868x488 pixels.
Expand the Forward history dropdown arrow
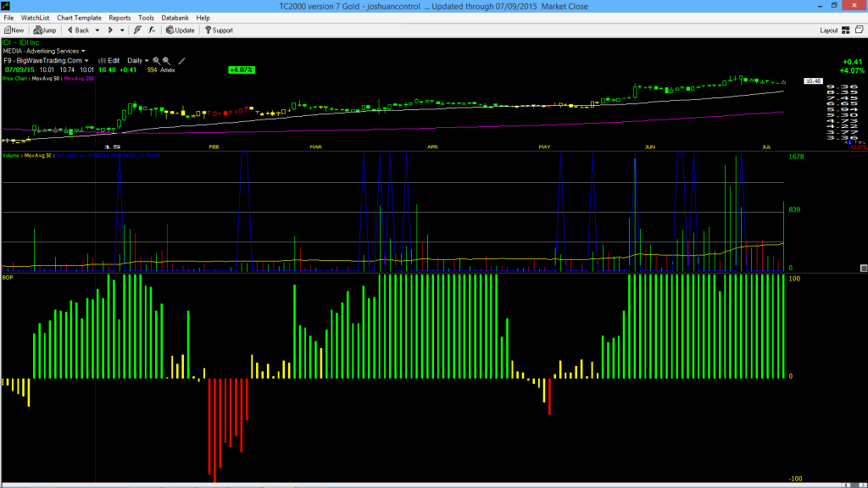click(x=122, y=30)
